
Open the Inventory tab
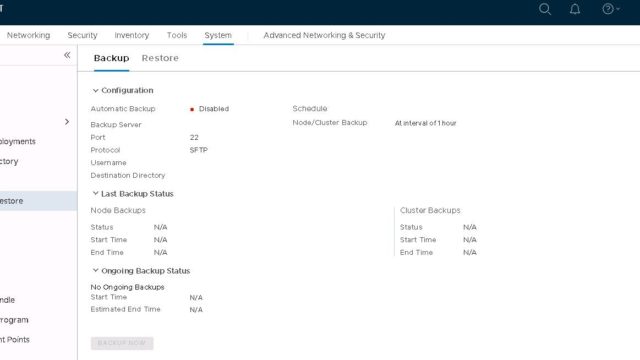(132, 35)
